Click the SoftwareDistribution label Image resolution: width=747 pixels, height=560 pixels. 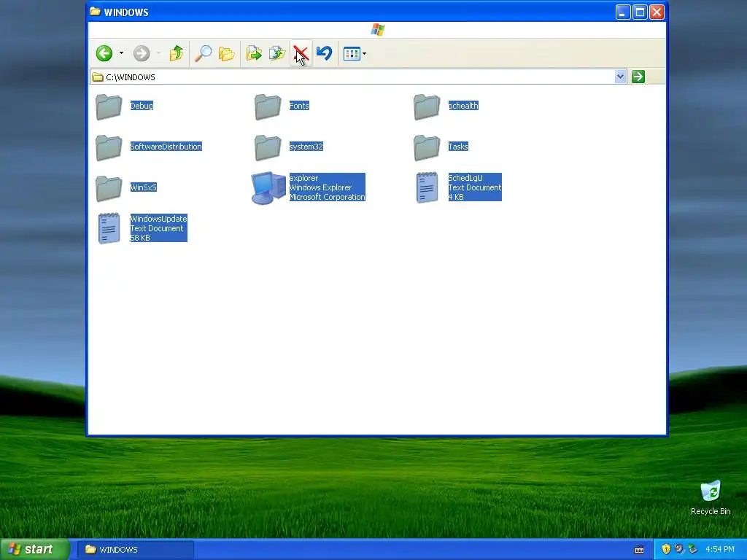pos(166,147)
